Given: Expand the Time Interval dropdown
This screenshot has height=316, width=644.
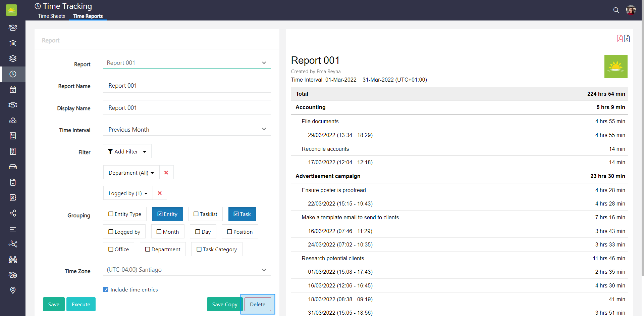Looking at the screenshot, I should 187,129.
